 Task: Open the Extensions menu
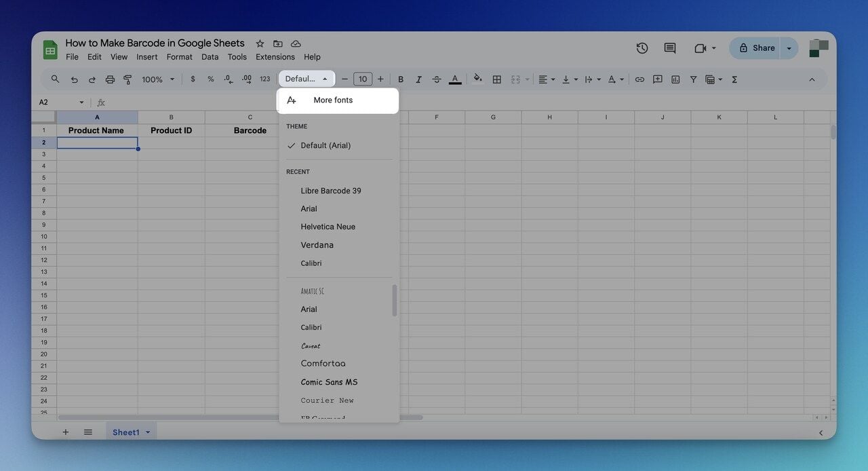[x=275, y=57]
